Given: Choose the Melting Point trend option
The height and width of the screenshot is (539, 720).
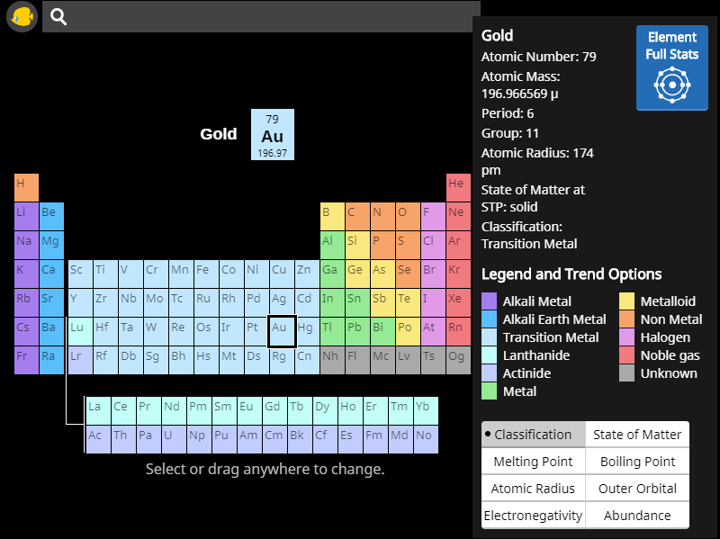Looking at the screenshot, I should pyautogui.click(x=533, y=461).
